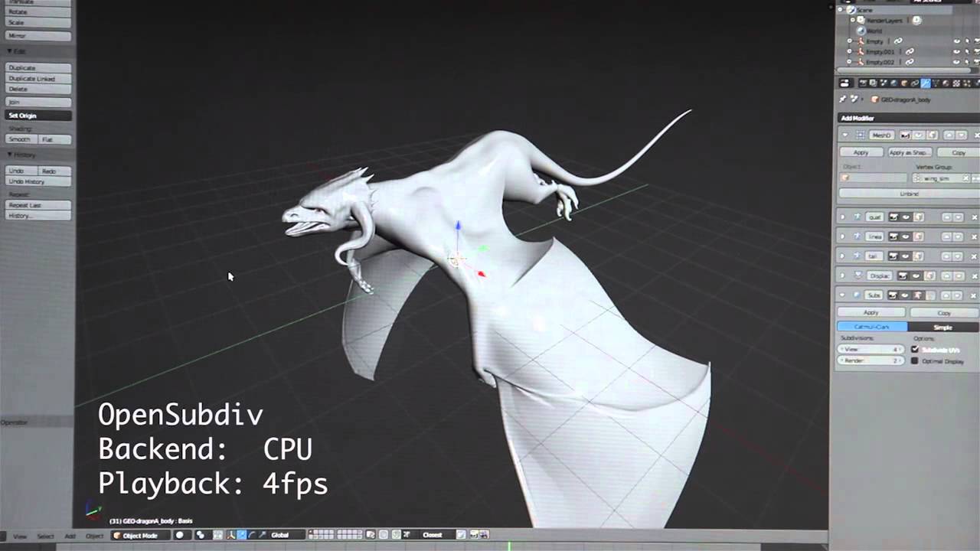The height and width of the screenshot is (551, 980).
Task: Open the Add Modifier menu
Action: click(908, 118)
